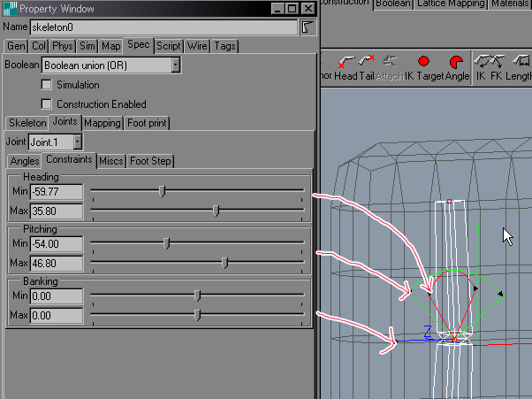Click the Property Window title icon

tap(10, 9)
